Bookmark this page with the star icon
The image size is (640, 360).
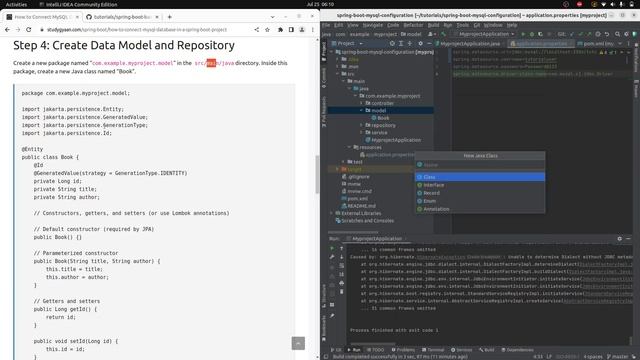click(x=267, y=30)
